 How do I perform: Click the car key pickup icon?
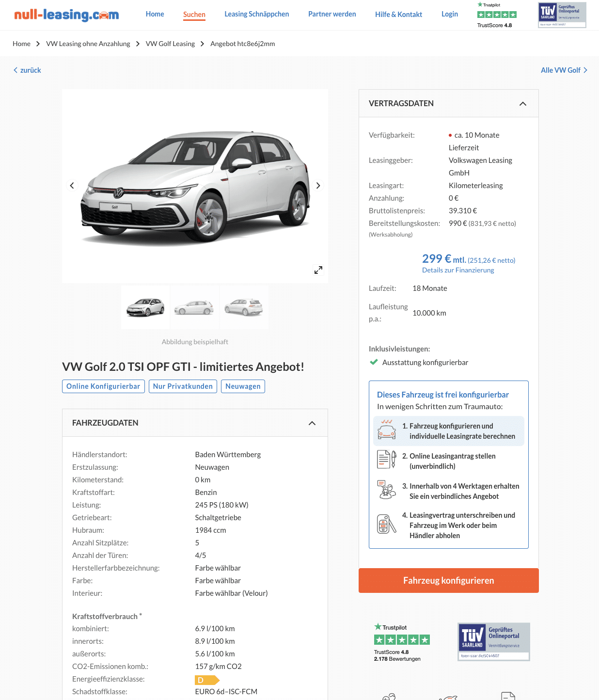point(387,524)
